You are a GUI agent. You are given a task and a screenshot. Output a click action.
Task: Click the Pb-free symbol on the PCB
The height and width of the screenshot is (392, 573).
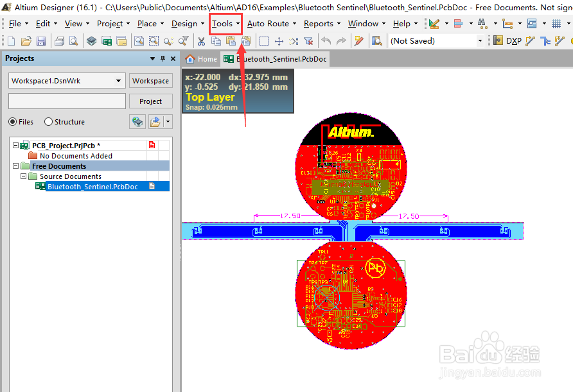click(x=376, y=268)
